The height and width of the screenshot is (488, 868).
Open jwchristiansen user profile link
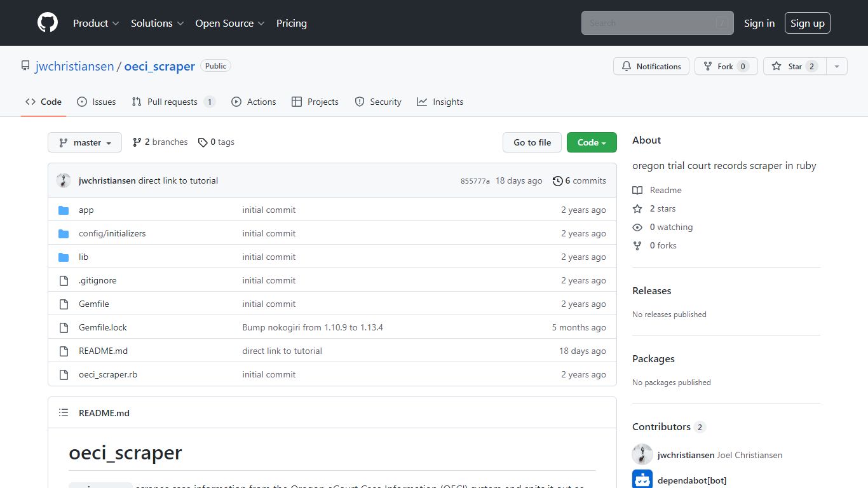[x=74, y=66]
